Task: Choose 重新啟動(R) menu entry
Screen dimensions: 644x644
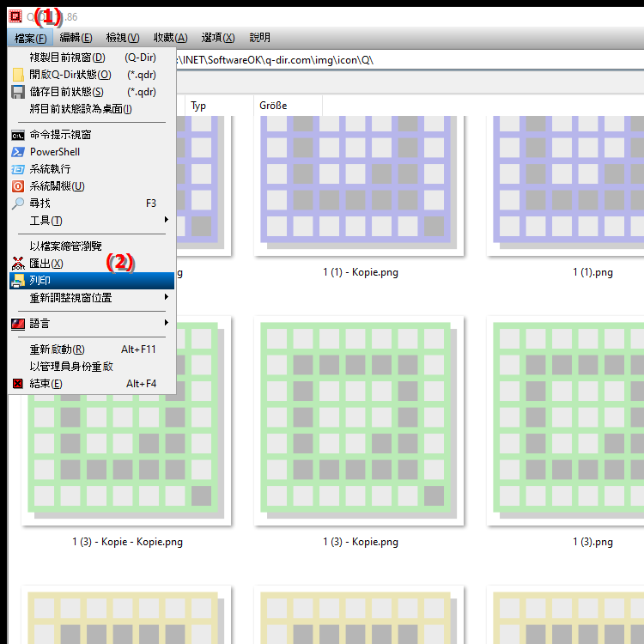Action: click(x=93, y=349)
